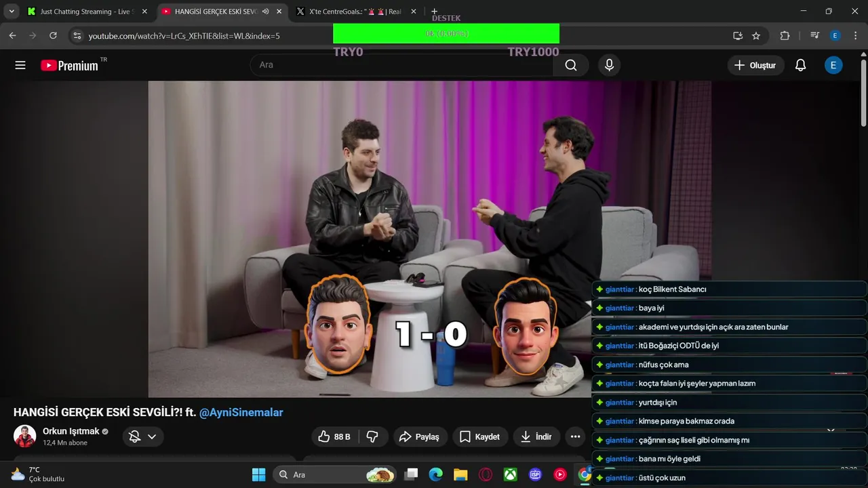Switch to the X'te CentreGoals tab
This screenshot has width=868, height=488.
click(356, 12)
